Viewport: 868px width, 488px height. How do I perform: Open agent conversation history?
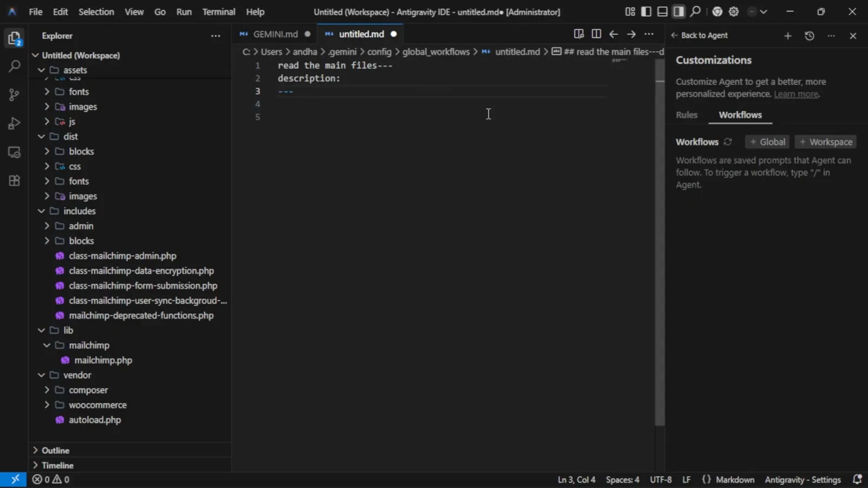click(809, 36)
